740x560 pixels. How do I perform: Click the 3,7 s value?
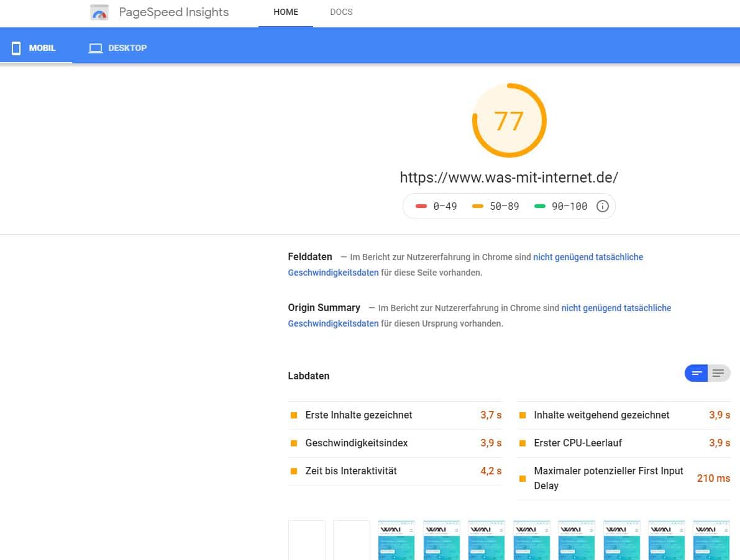click(491, 415)
